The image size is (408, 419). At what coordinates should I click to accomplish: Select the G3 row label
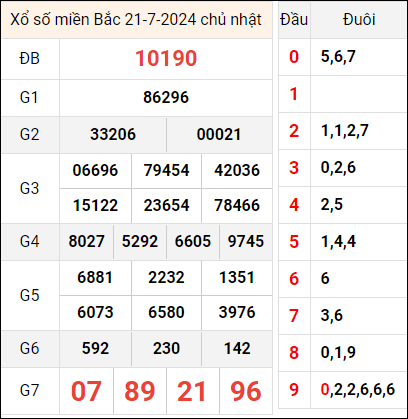pyautogui.click(x=30, y=188)
